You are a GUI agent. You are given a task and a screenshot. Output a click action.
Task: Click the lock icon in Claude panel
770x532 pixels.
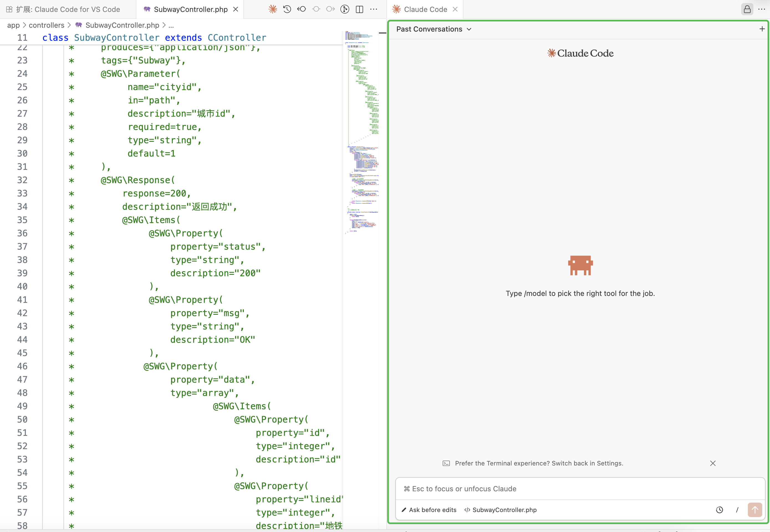pyautogui.click(x=747, y=9)
